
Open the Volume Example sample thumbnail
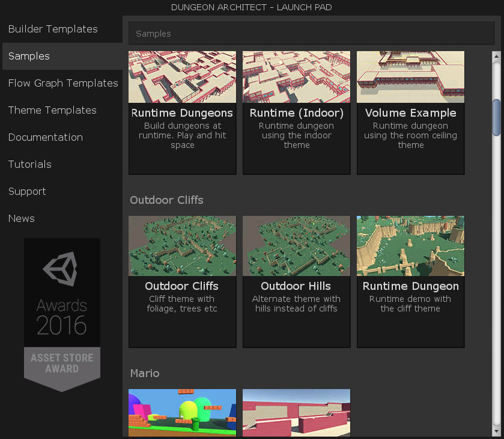pos(410,77)
